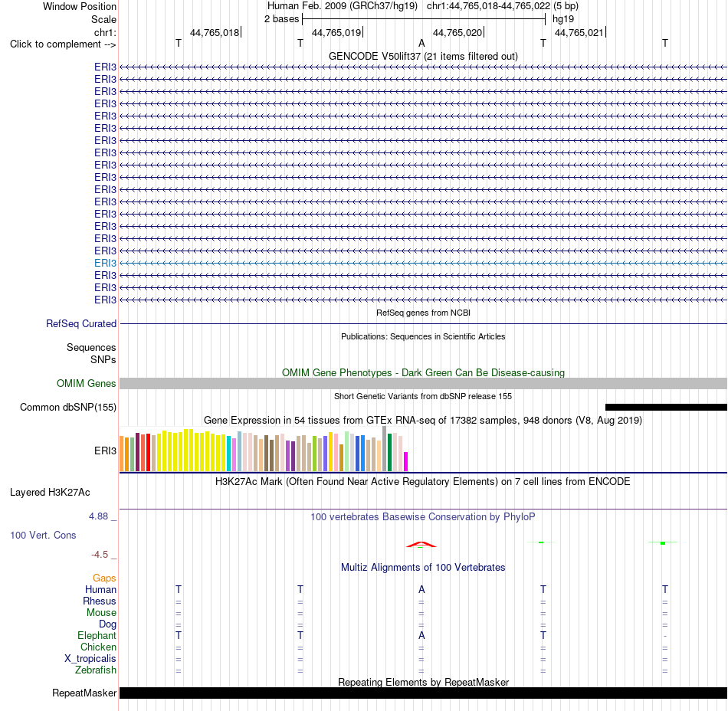
Task: Select the Human species label
Action: 100,589
